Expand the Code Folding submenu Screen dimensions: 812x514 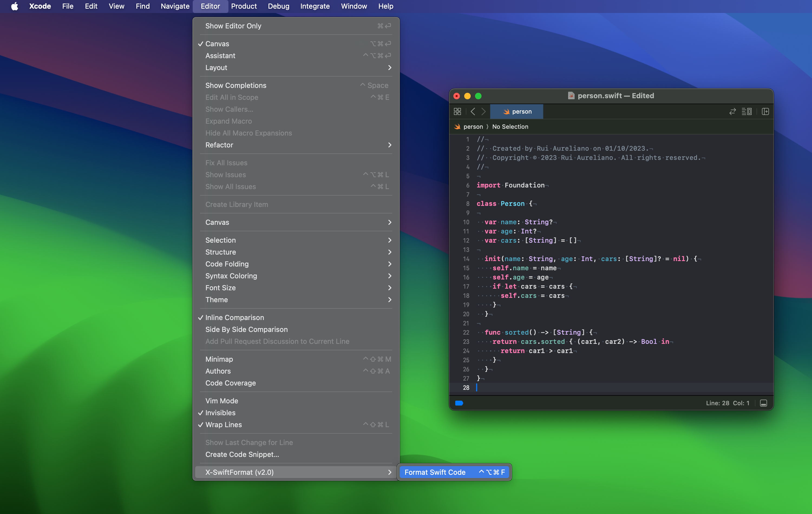click(296, 264)
